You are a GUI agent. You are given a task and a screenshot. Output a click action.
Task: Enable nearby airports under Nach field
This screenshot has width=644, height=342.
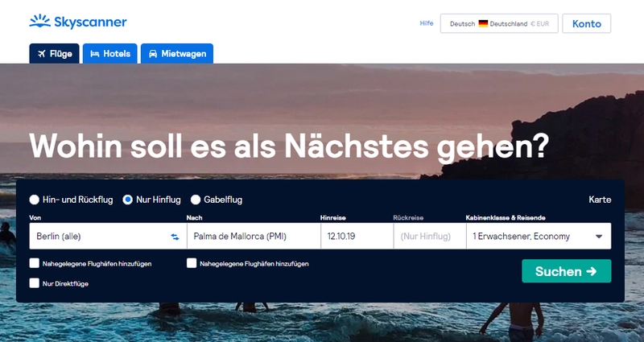tap(192, 264)
